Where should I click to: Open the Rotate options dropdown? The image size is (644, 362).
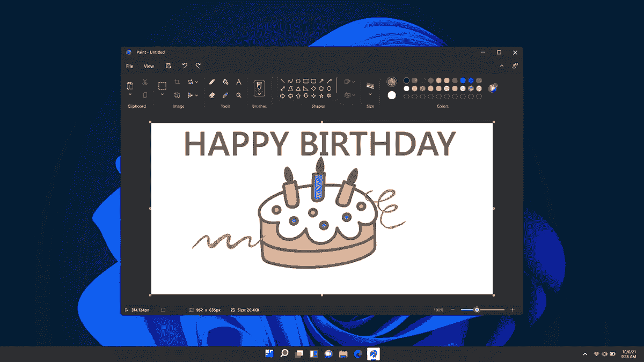click(x=192, y=82)
